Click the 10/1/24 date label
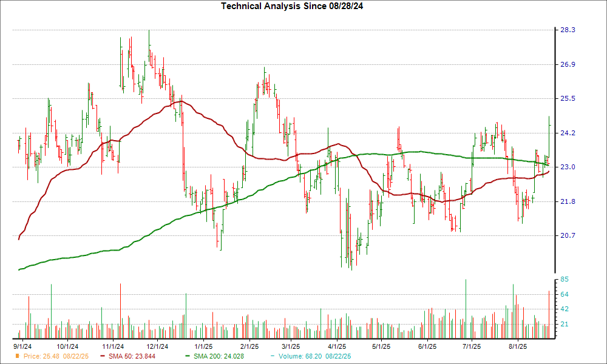The height and width of the screenshot is (364, 607). 67,346
